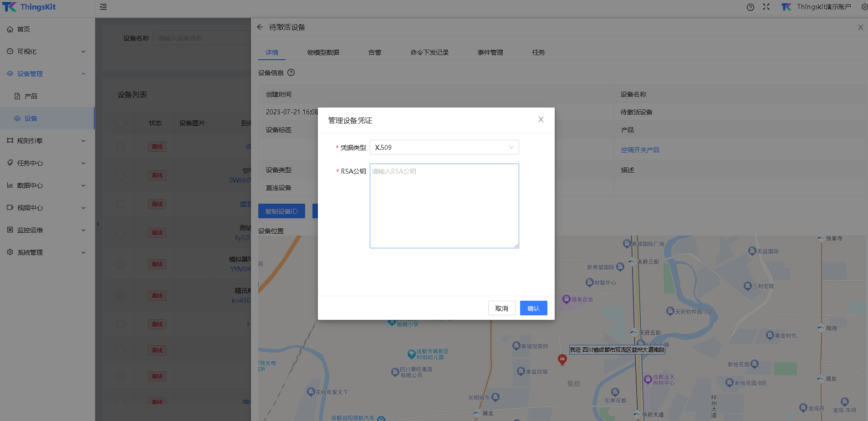Toggle fullscreen mode icon in header
The width and height of the screenshot is (868, 421).
pos(766,7)
